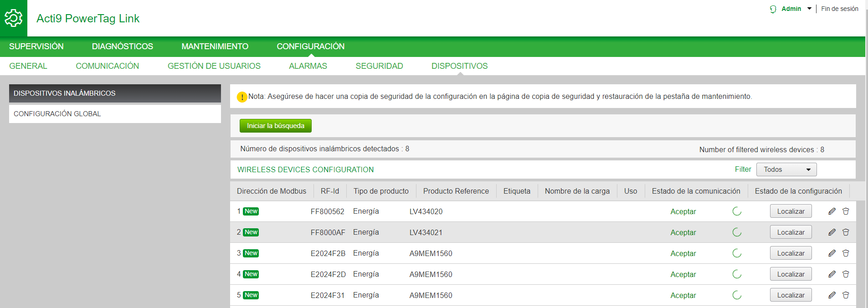The height and width of the screenshot is (308, 868).
Task: Click the Dirección de Modbus column header
Action: (x=272, y=191)
